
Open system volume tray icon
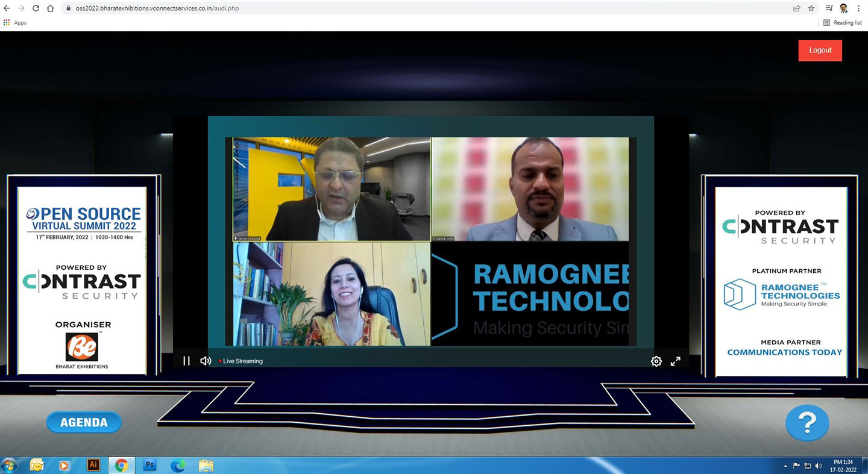tap(819, 466)
